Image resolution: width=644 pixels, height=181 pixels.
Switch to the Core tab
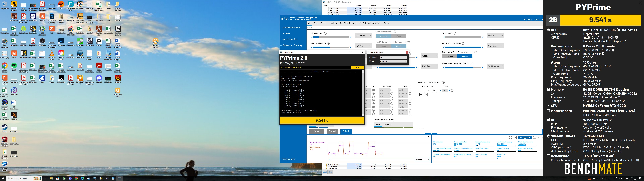(315, 23)
